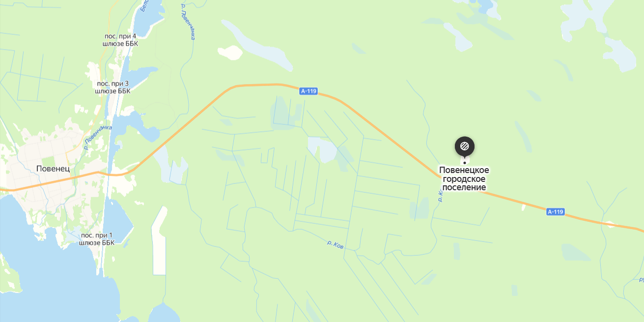Screen dimensions: 644x322
Task: Click the A-119 shield north of the canals
Action: 309,91
